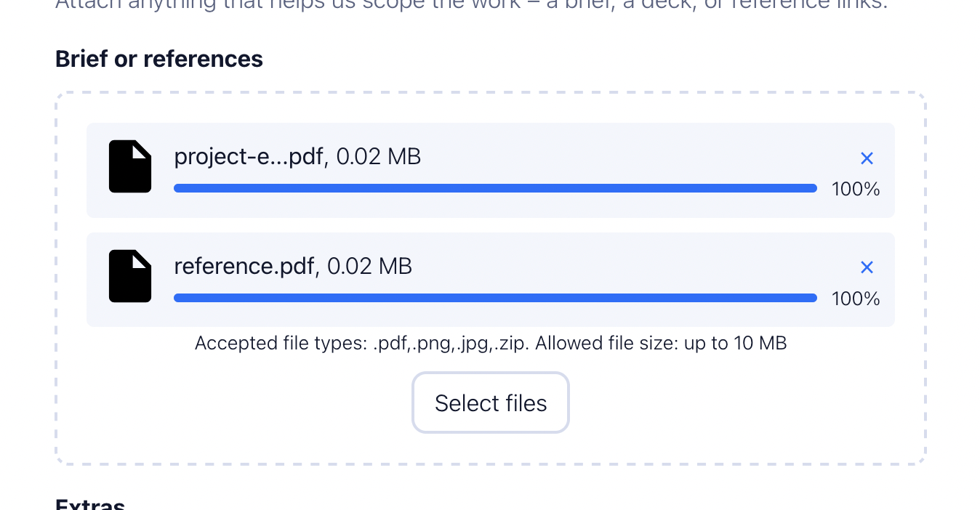Select the project-e...pdf file name
The image size is (980, 510).
tap(249, 156)
